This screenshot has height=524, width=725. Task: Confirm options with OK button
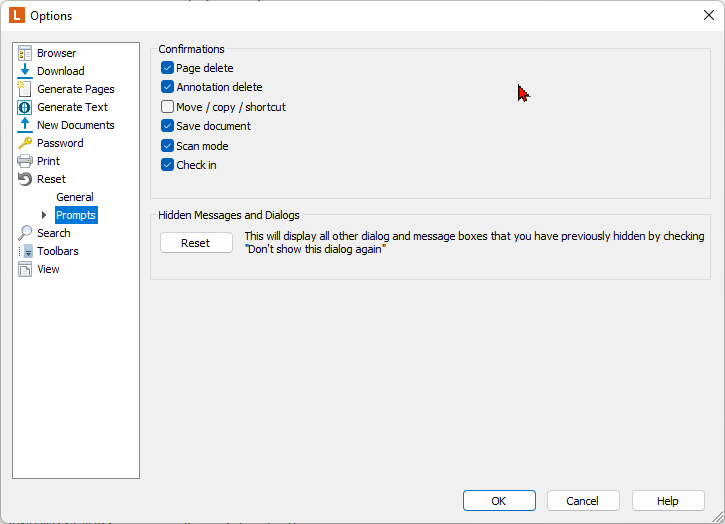(499, 501)
